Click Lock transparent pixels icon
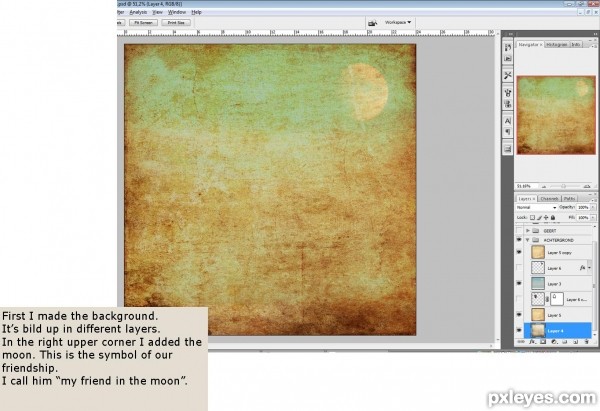Screen dimensions: 600x411 (532, 218)
